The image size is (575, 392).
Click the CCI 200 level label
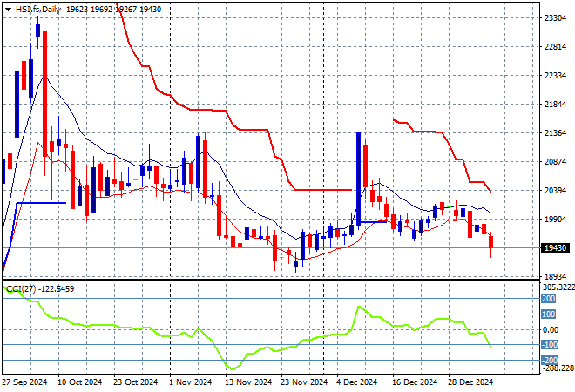click(x=549, y=299)
